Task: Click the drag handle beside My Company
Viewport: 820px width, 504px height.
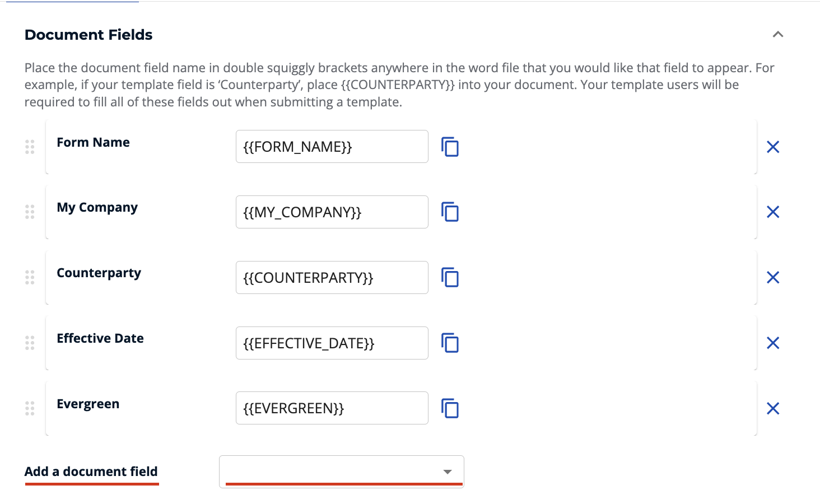Action: click(30, 212)
